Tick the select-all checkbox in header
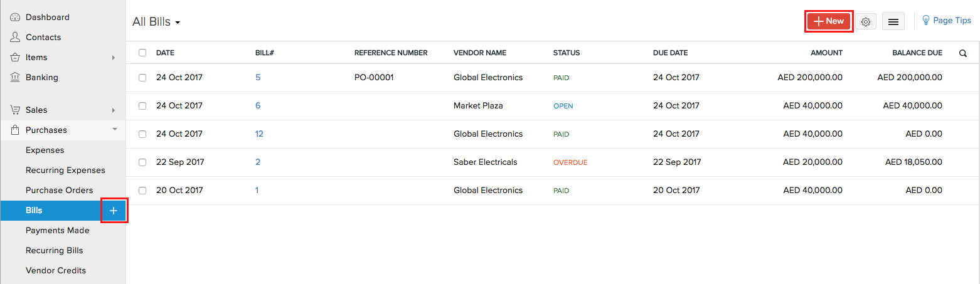Viewport: 980px width, 284px height. [142, 53]
